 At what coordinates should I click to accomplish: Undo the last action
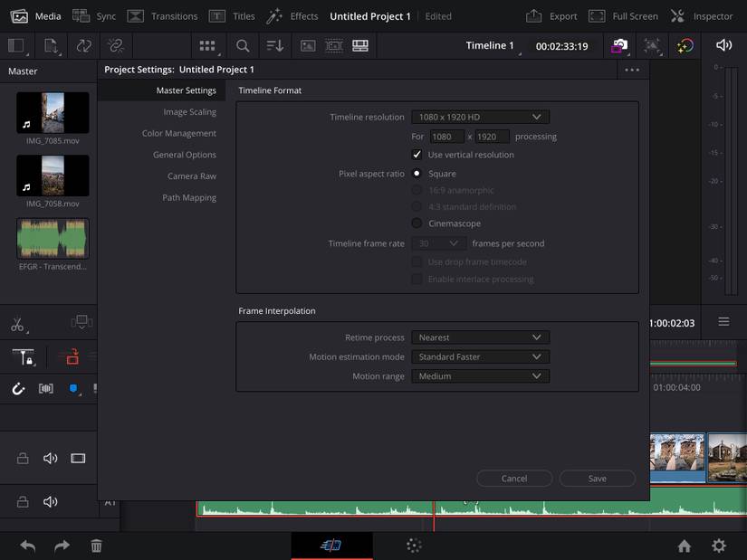[26, 546]
